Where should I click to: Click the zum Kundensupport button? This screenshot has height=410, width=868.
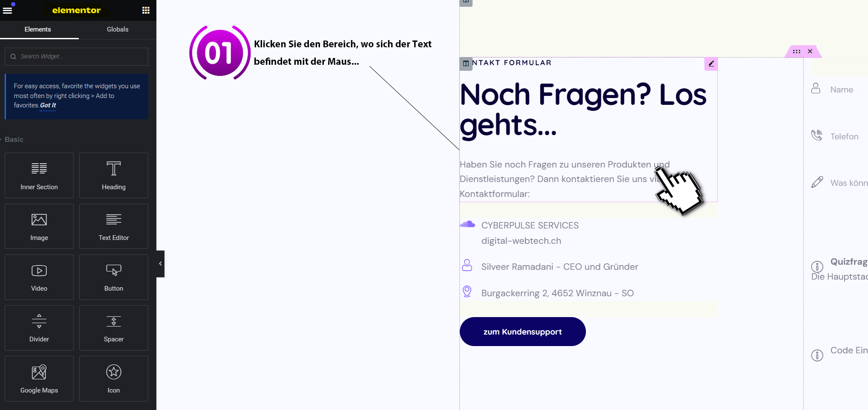click(x=523, y=332)
